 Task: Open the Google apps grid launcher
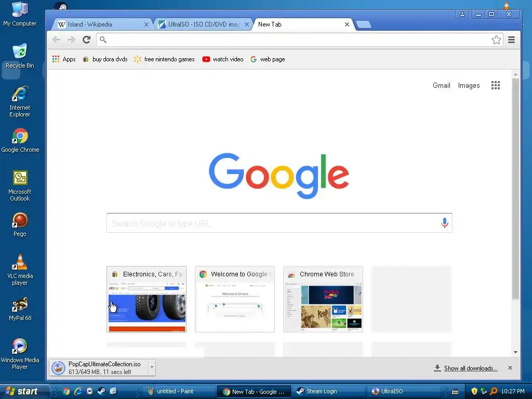[x=495, y=85]
